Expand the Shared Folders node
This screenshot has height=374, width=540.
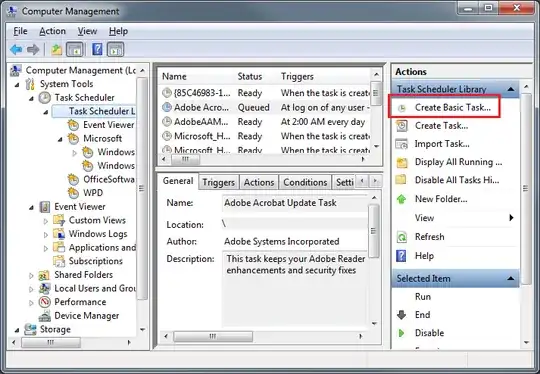click(31, 276)
